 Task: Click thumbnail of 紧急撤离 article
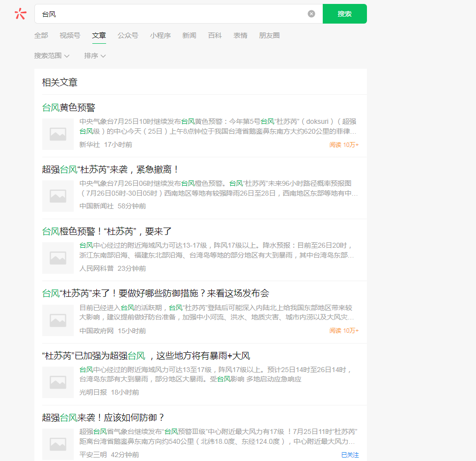tap(57, 196)
